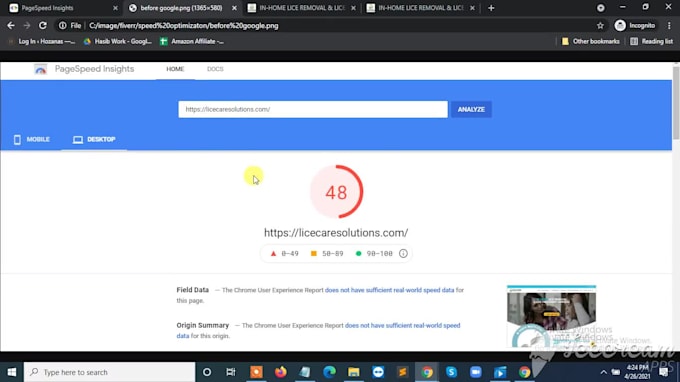Click the browser forward arrow
Viewport: 680px width, 382px height.
(x=27, y=26)
